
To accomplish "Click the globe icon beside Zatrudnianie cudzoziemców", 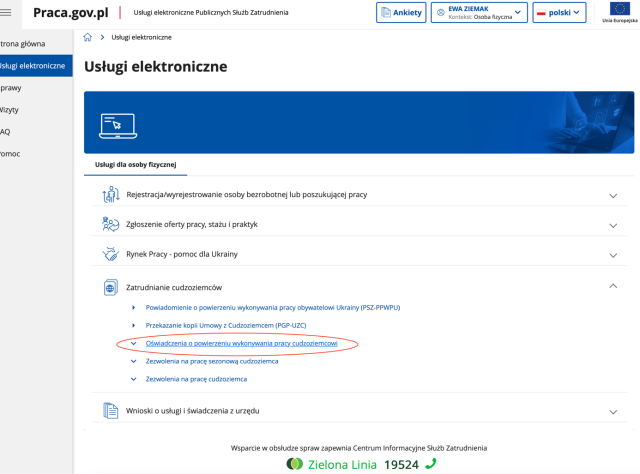I will coord(111,288).
